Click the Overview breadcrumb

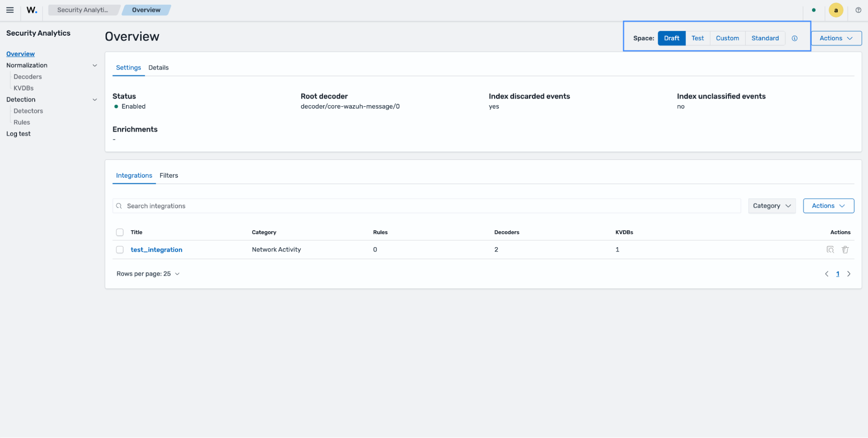pos(146,10)
